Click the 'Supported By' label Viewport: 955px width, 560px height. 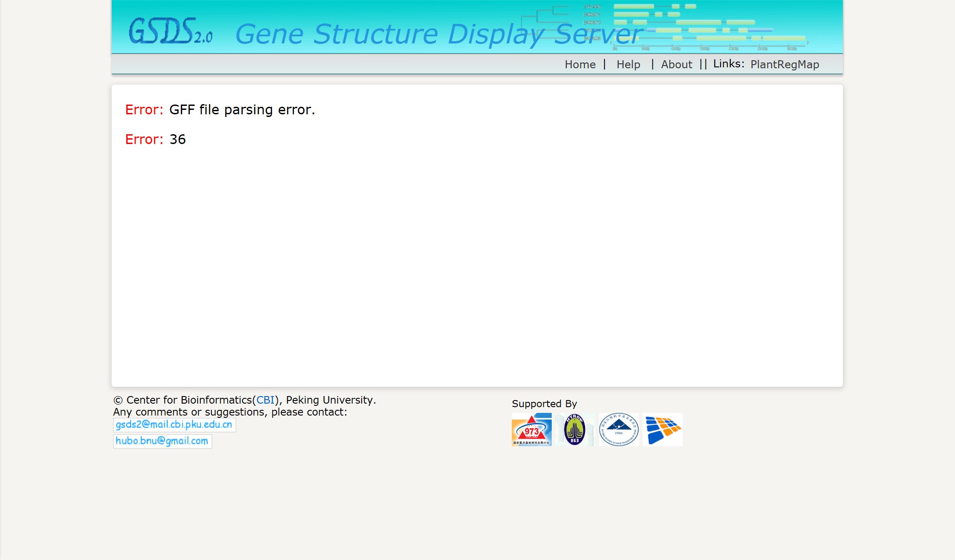[544, 404]
